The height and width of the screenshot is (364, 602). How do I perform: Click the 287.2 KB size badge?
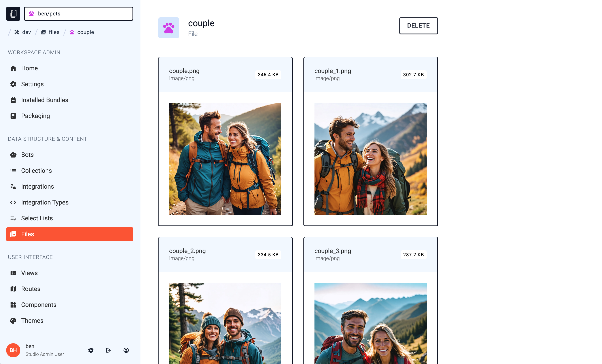tap(413, 255)
